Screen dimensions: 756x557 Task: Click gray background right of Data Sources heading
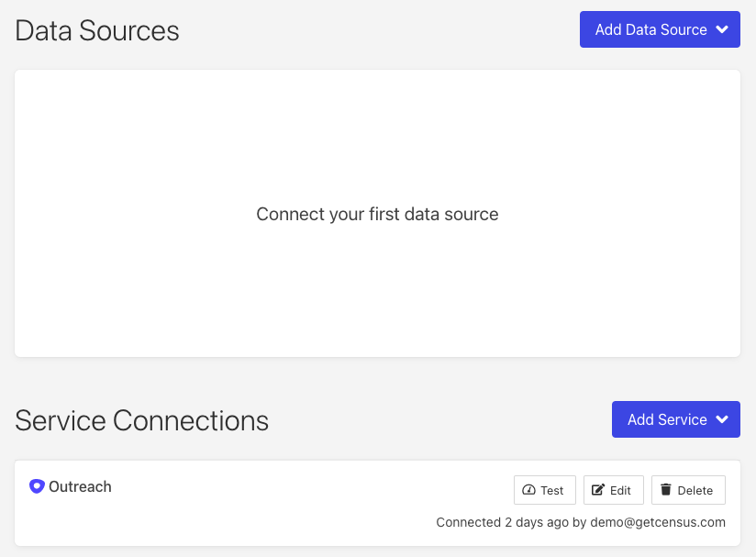coord(376,30)
